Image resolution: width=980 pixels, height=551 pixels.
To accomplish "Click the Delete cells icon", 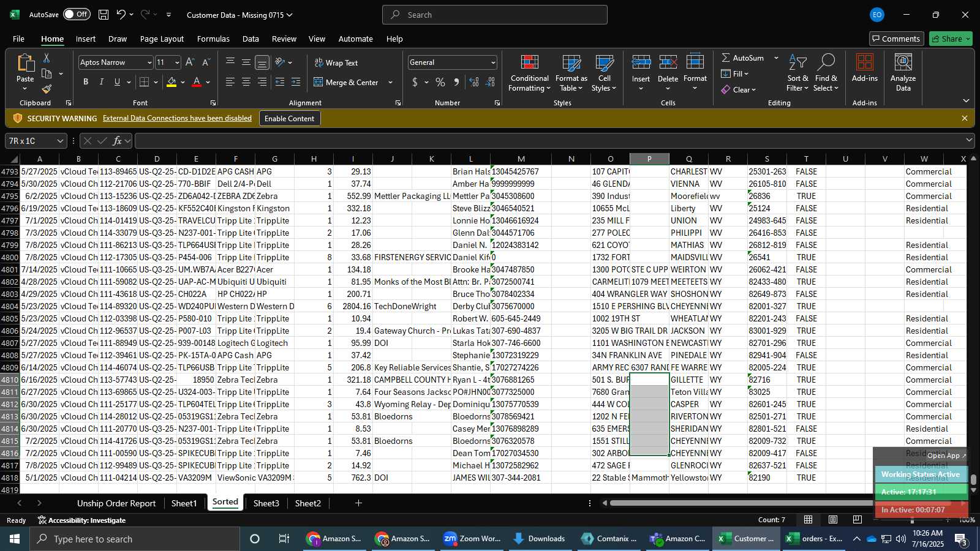I will (668, 62).
